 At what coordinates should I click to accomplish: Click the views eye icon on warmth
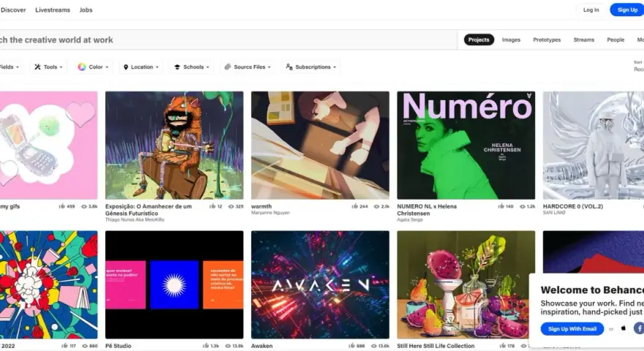click(x=377, y=206)
